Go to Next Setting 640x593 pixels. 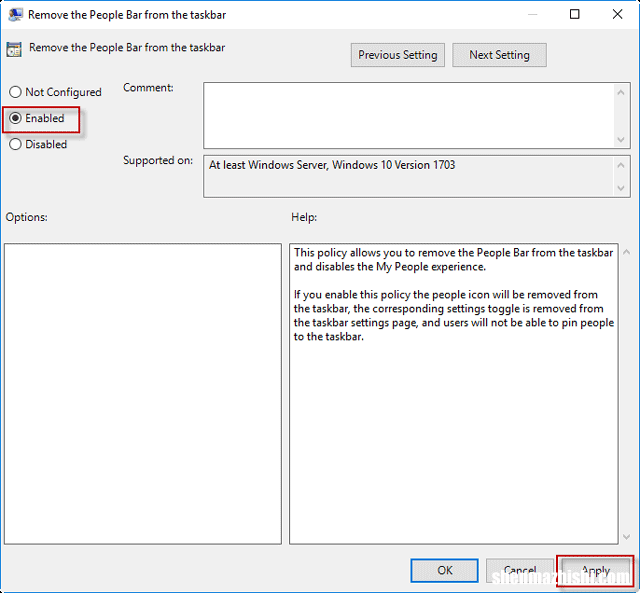499,55
